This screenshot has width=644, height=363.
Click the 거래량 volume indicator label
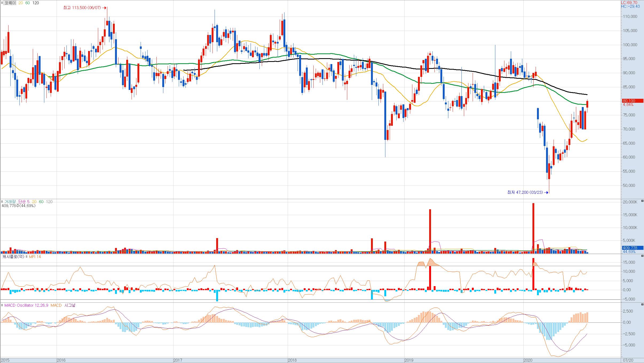click(10, 202)
